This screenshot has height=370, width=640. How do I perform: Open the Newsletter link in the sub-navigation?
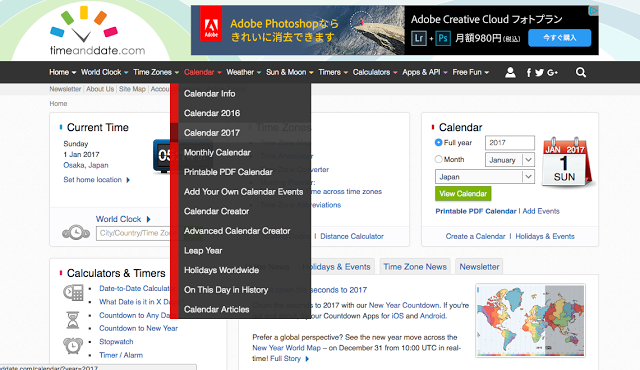65,89
